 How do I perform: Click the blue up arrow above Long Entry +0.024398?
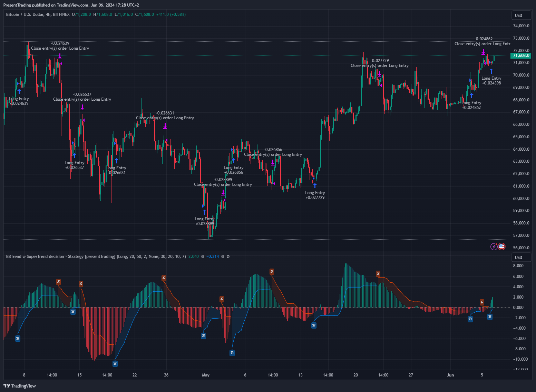coord(491,71)
